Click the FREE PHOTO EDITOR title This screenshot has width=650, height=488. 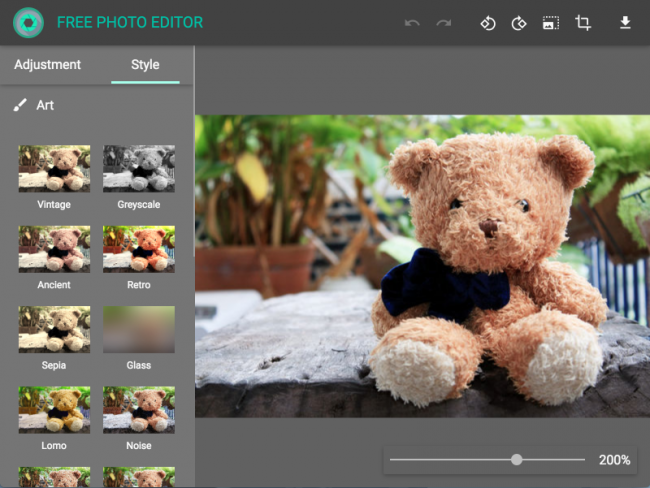(x=130, y=22)
